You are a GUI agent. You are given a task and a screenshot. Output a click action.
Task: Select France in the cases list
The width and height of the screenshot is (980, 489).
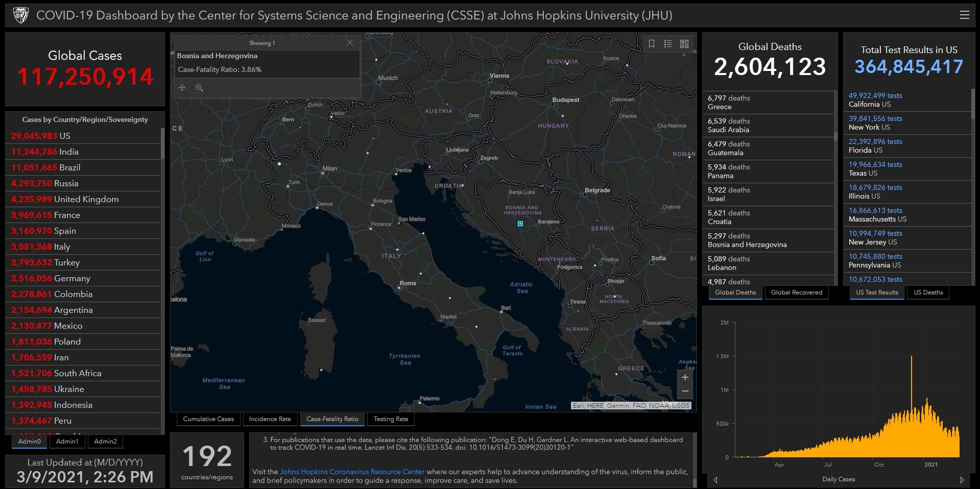(x=83, y=215)
